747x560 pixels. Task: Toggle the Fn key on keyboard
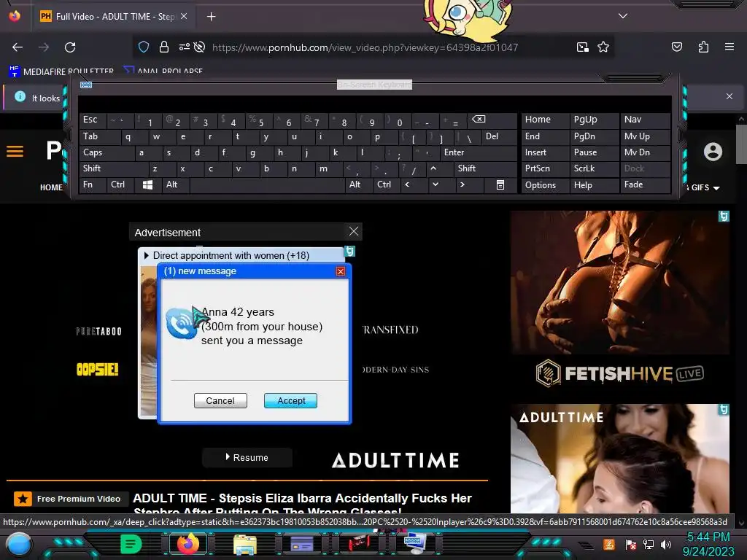pos(93,184)
